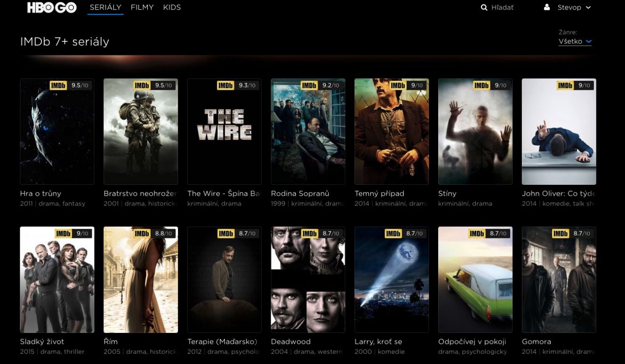
Task: Open Temný případ poster
Action: click(392, 131)
